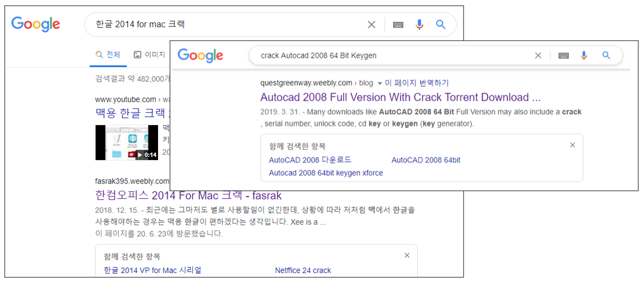Click the 이 페이지를 20. 6. 23에 방문했습니다 note
The height and width of the screenshot is (282, 644).
(x=159, y=233)
